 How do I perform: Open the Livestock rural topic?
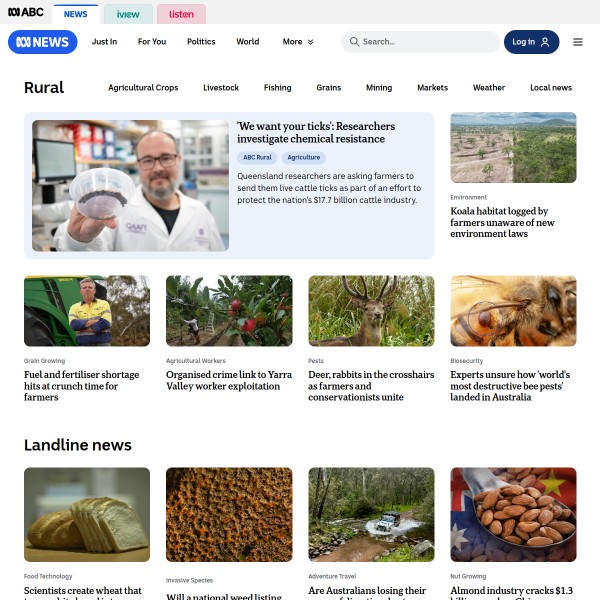tap(221, 88)
